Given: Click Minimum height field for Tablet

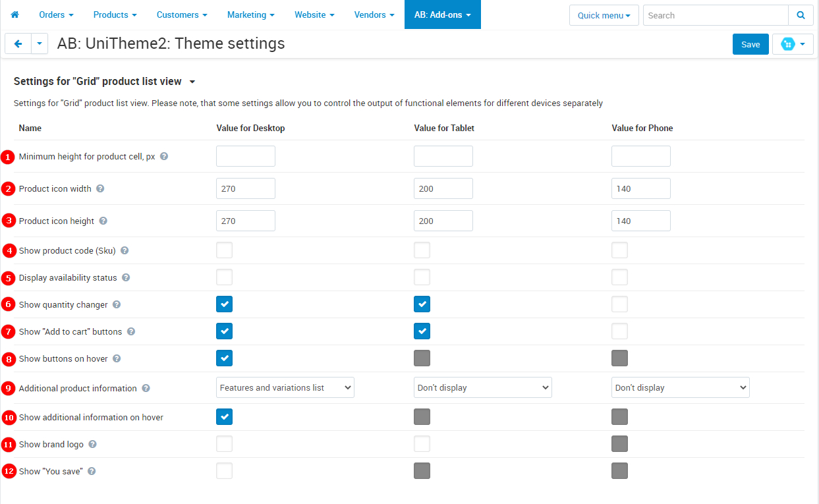Looking at the screenshot, I should (443, 156).
